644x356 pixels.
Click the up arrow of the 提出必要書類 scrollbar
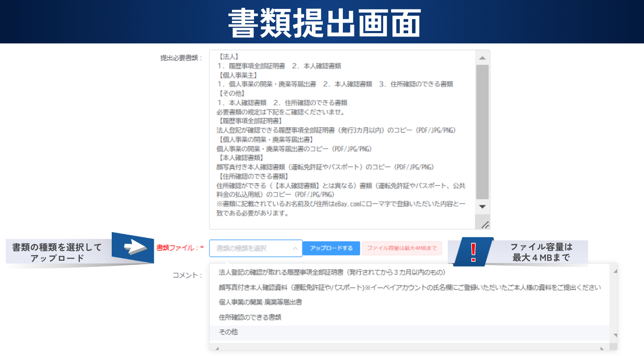pos(482,58)
